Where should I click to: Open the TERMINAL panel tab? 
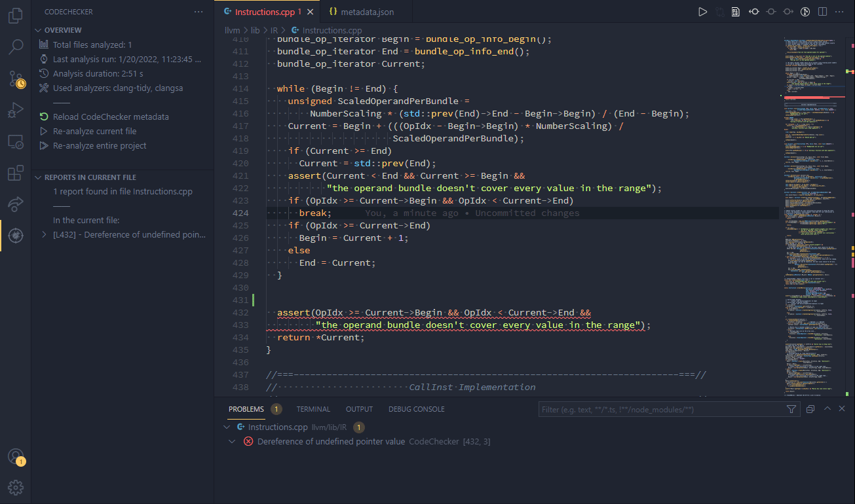tap(313, 408)
